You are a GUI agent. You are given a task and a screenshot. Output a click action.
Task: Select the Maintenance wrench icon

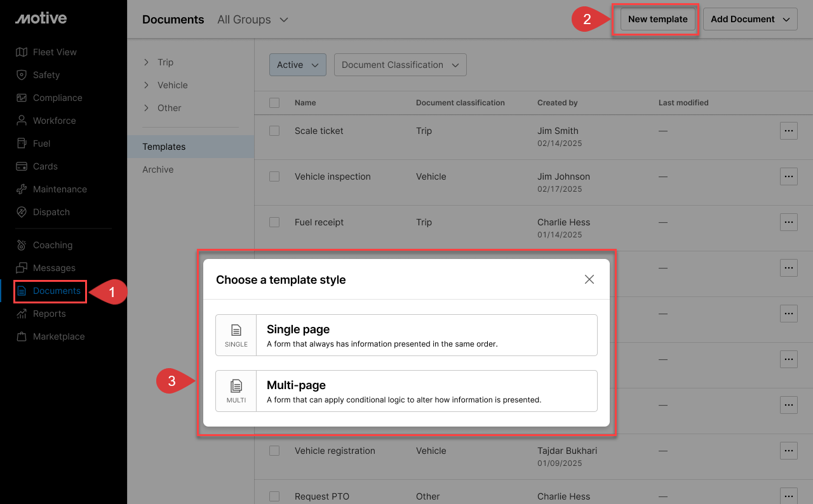pyautogui.click(x=22, y=189)
